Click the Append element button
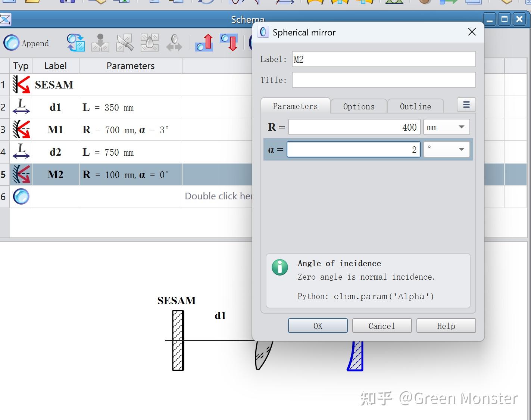 coord(26,43)
